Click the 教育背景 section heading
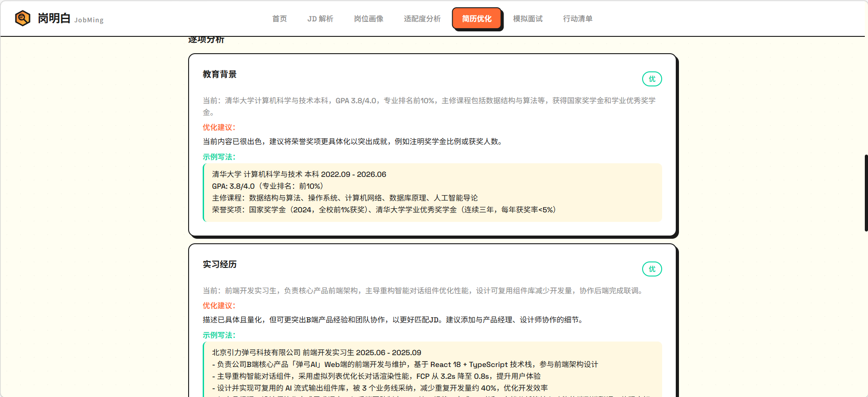 coord(219,75)
